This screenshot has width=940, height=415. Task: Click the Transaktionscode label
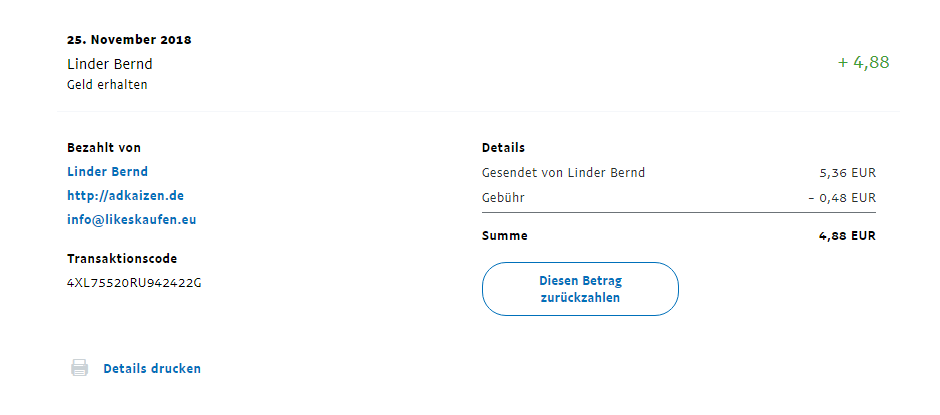[122, 259]
